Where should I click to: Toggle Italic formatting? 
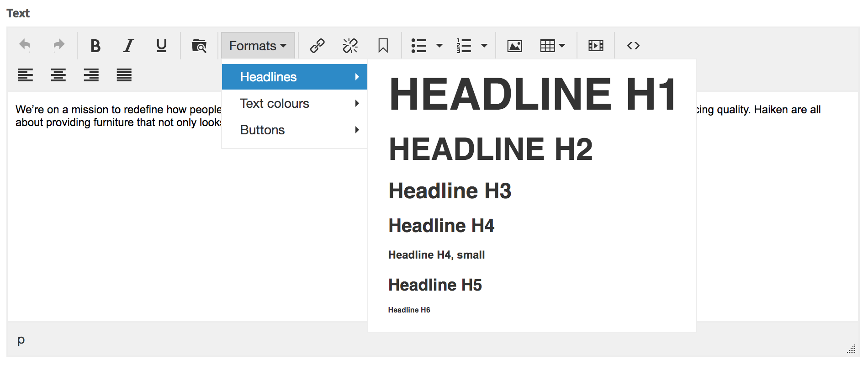[x=129, y=46]
